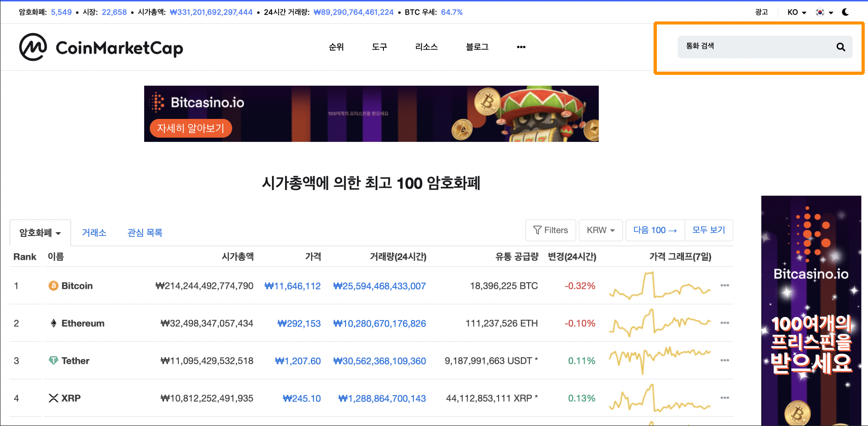Open Tether 7-day price graph
Viewport: 868px width, 426px height.
click(660, 360)
